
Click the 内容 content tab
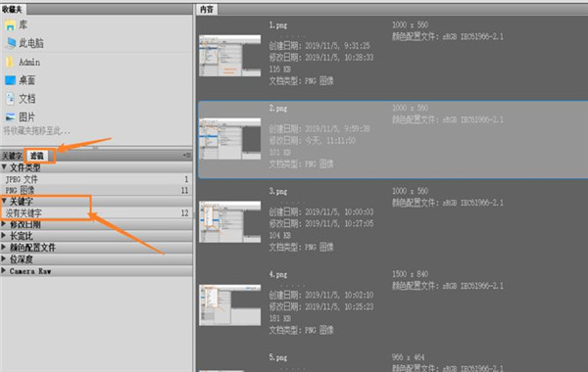pyautogui.click(x=207, y=9)
